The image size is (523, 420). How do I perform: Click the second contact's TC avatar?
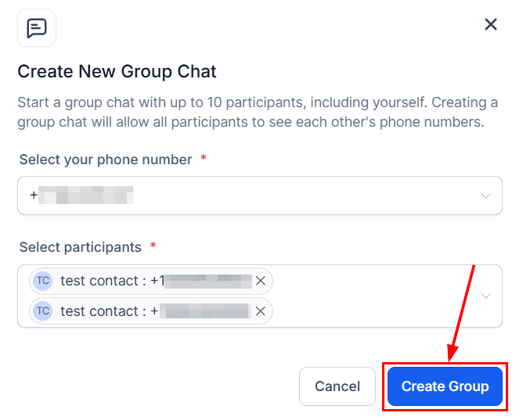pyautogui.click(x=43, y=311)
